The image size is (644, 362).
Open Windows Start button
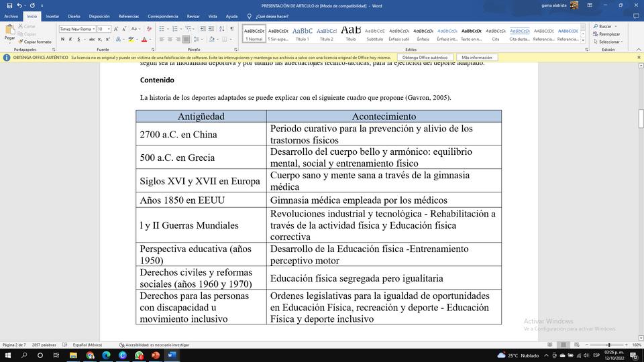(x=7, y=355)
